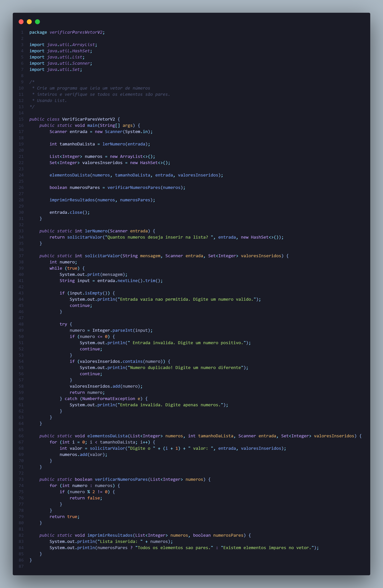Click the 'entrada.close()' statement
The image size is (383, 588).
pos(70,212)
